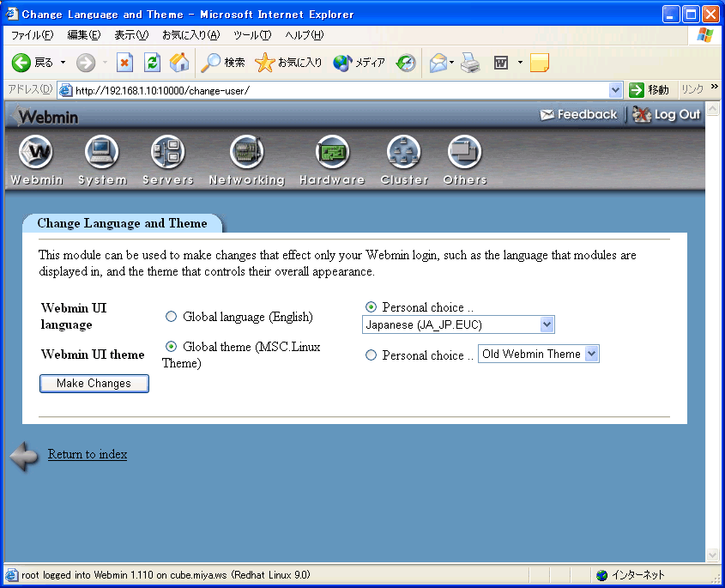Open the Back button history arrow
725x588 pixels.
63,63
